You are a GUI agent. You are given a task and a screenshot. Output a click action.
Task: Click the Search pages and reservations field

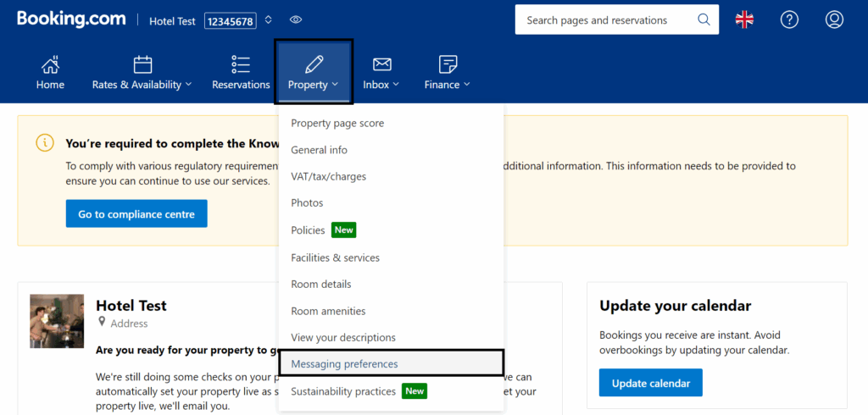pos(617,20)
